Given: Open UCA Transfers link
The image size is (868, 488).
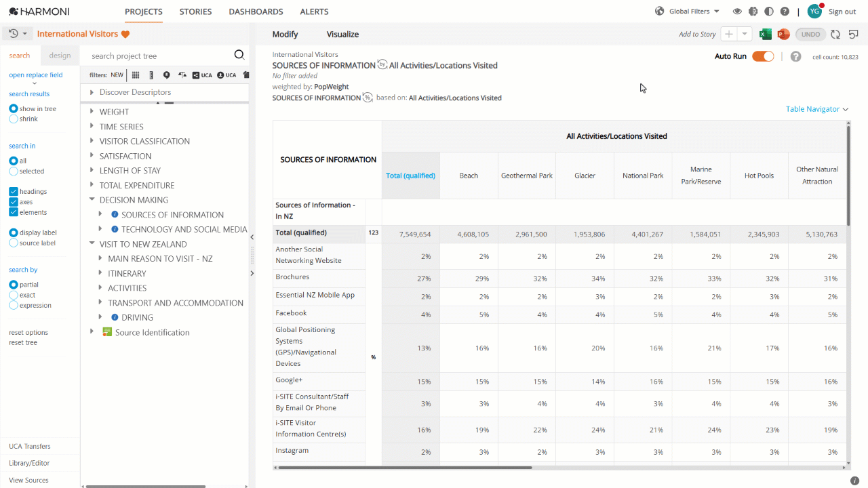Looking at the screenshot, I should [29, 446].
